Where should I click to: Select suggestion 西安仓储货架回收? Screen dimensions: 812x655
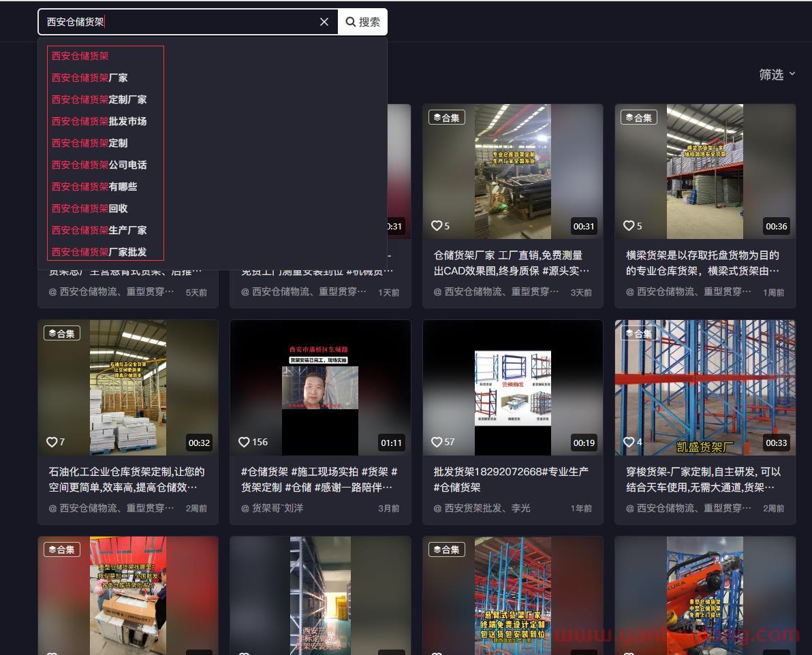point(90,208)
